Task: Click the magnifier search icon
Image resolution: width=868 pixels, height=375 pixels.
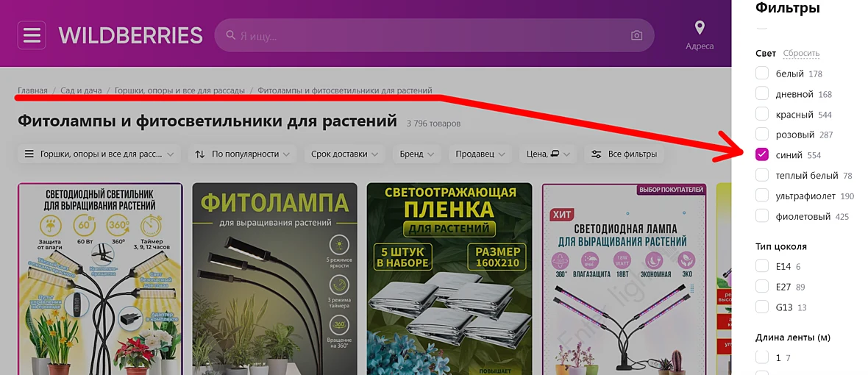Action: (231, 35)
